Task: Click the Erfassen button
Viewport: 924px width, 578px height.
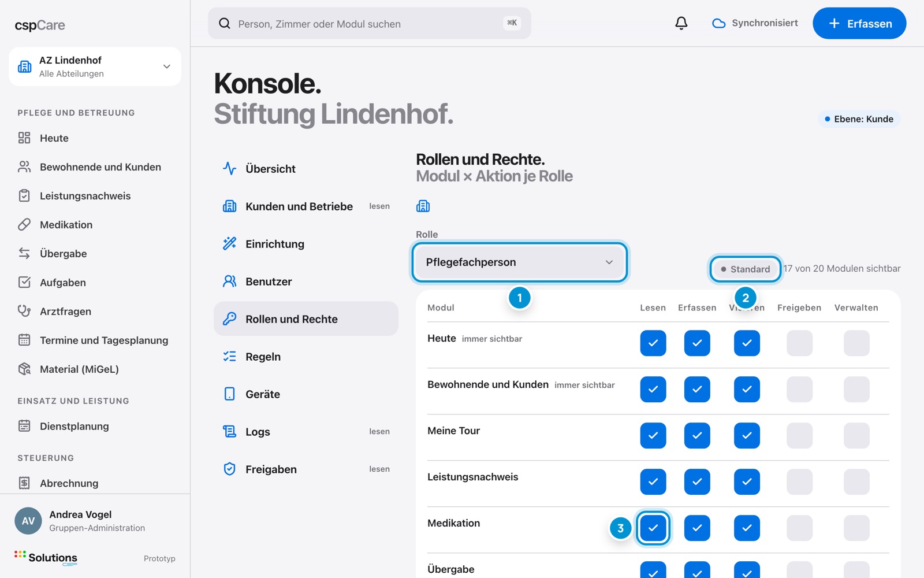Action: pos(859,23)
